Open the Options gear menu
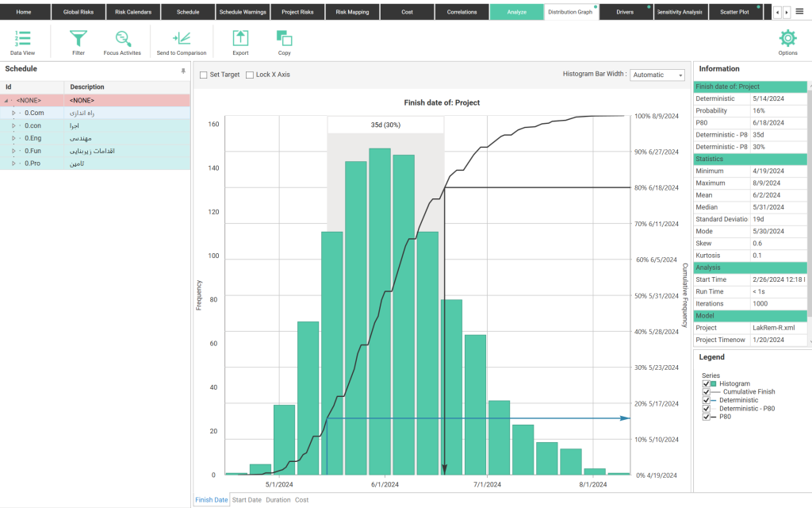This screenshot has width=812, height=508. (787, 40)
